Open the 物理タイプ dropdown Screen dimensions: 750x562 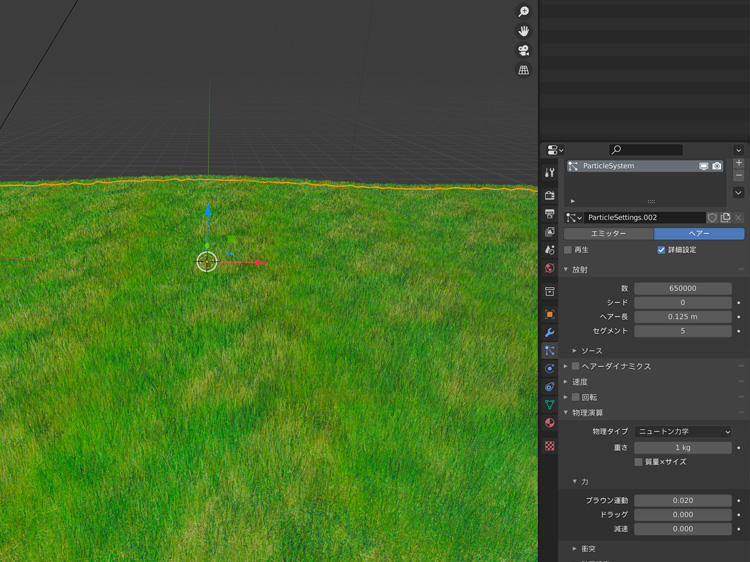click(x=683, y=432)
